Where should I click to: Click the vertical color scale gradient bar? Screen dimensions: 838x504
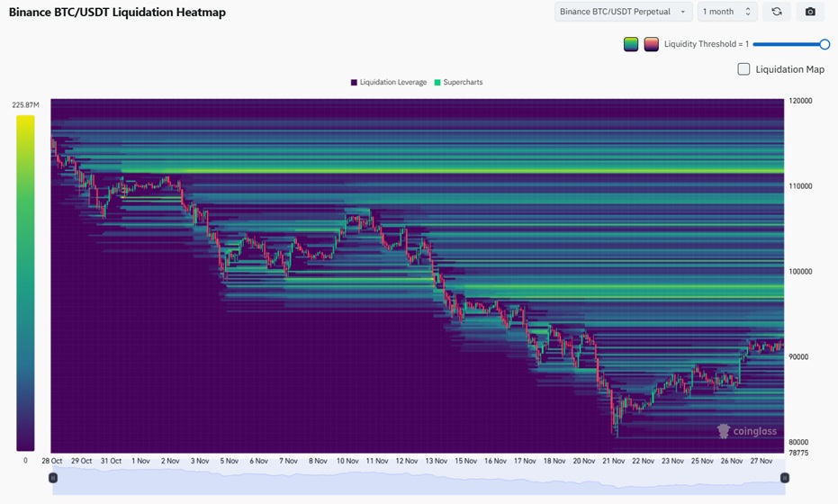(x=25, y=283)
